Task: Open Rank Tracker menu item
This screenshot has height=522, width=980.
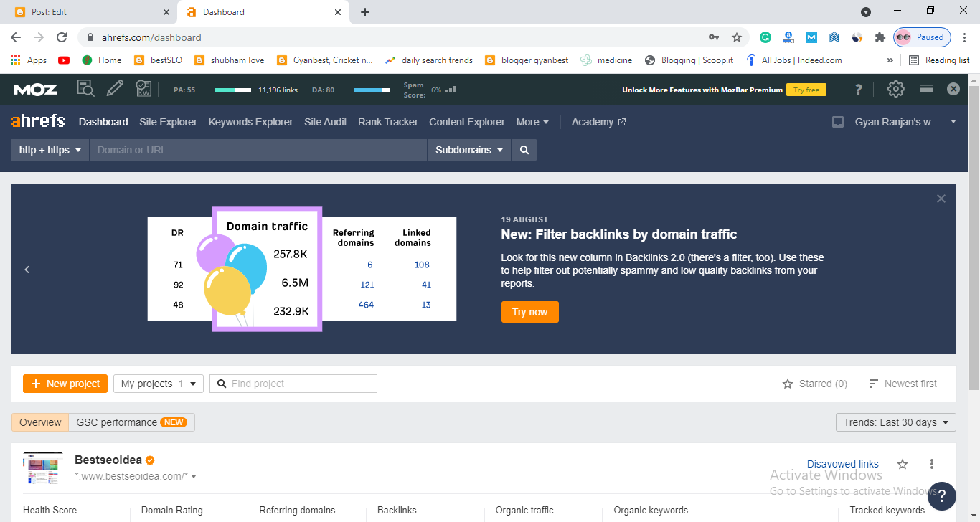Action: [388, 122]
